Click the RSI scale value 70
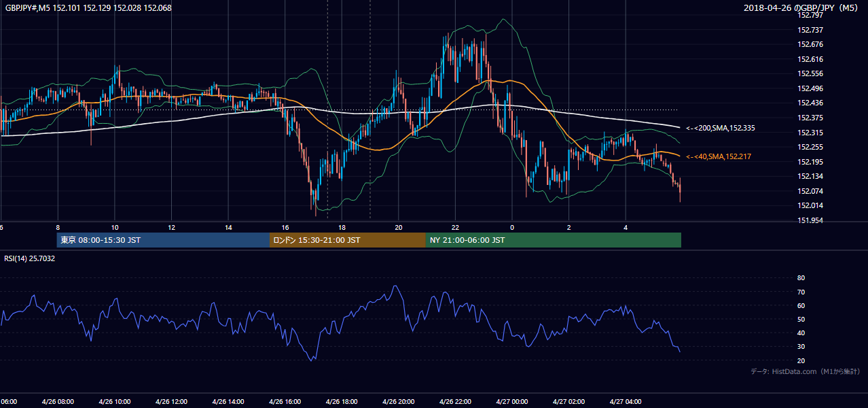The width and height of the screenshot is (868, 408). point(801,292)
